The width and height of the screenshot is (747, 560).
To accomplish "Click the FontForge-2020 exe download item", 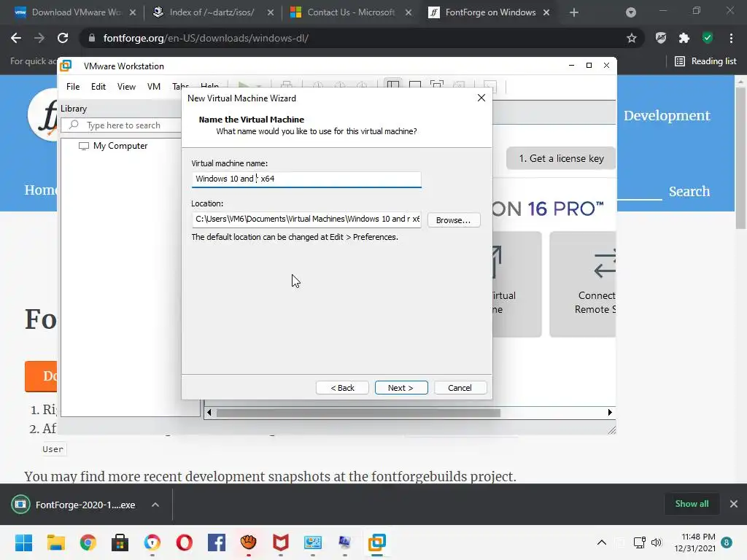I will [x=75, y=505].
